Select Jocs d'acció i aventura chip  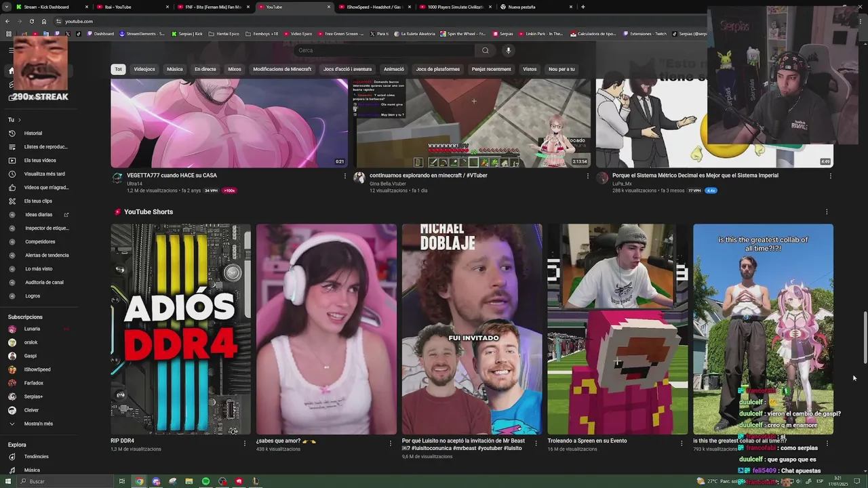click(x=347, y=69)
